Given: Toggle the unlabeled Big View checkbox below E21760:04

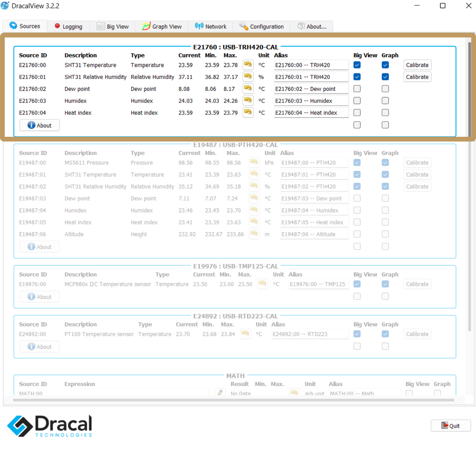Looking at the screenshot, I should point(357,125).
